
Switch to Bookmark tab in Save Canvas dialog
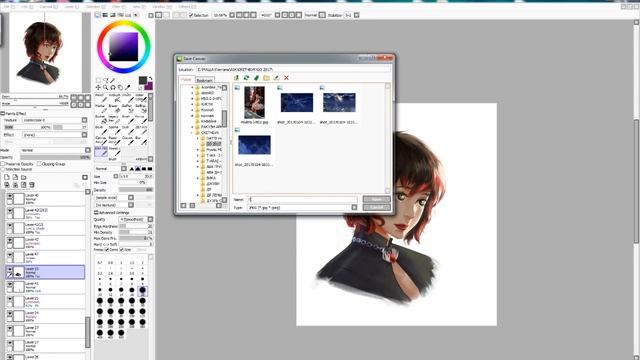(x=204, y=80)
